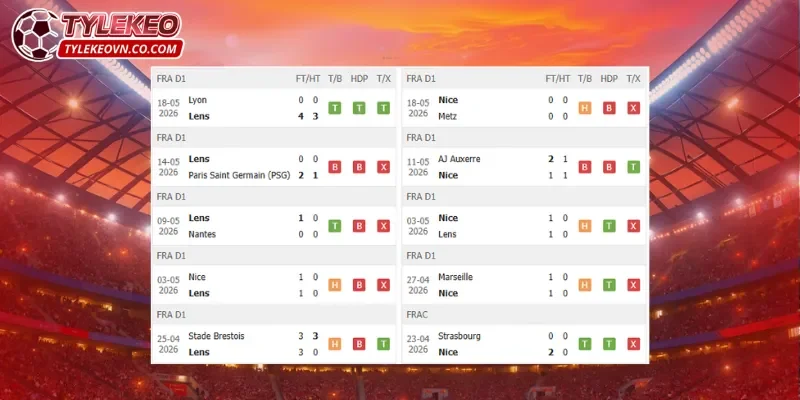Viewport: 800px width, 400px height.
Task: Click Metz team name
Action: point(447,116)
